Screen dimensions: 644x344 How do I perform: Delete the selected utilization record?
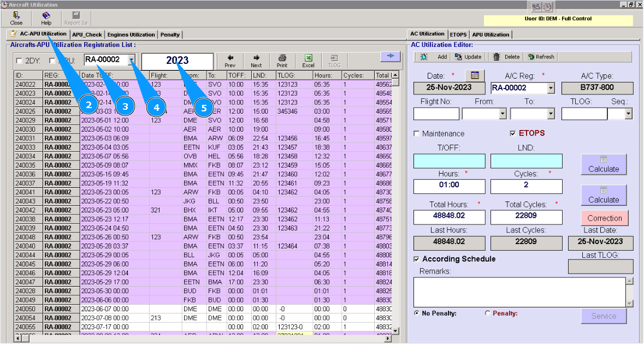point(506,57)
